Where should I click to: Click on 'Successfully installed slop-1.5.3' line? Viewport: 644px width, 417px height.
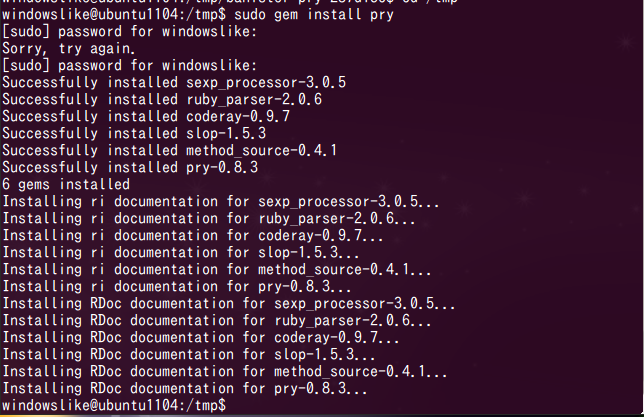click(x=134, y=134)
